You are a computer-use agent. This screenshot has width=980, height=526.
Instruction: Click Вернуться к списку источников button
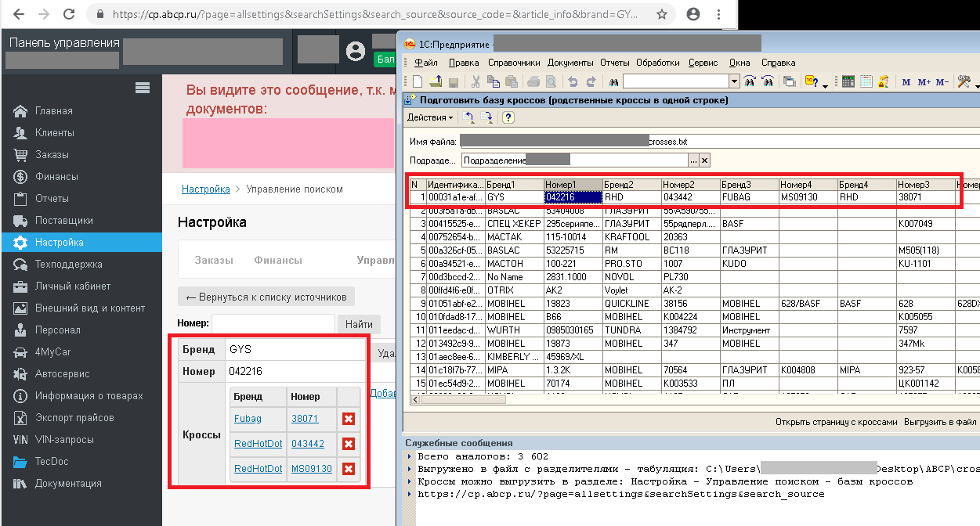[266, 297]
